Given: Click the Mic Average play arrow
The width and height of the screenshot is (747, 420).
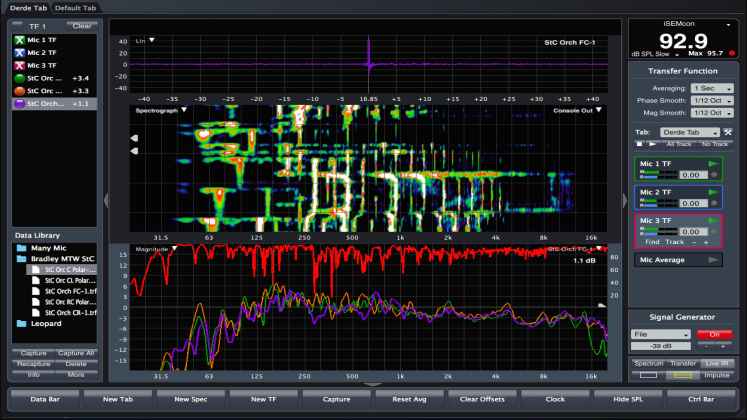Looking at the screenshot, I should (x=713, y=260).
